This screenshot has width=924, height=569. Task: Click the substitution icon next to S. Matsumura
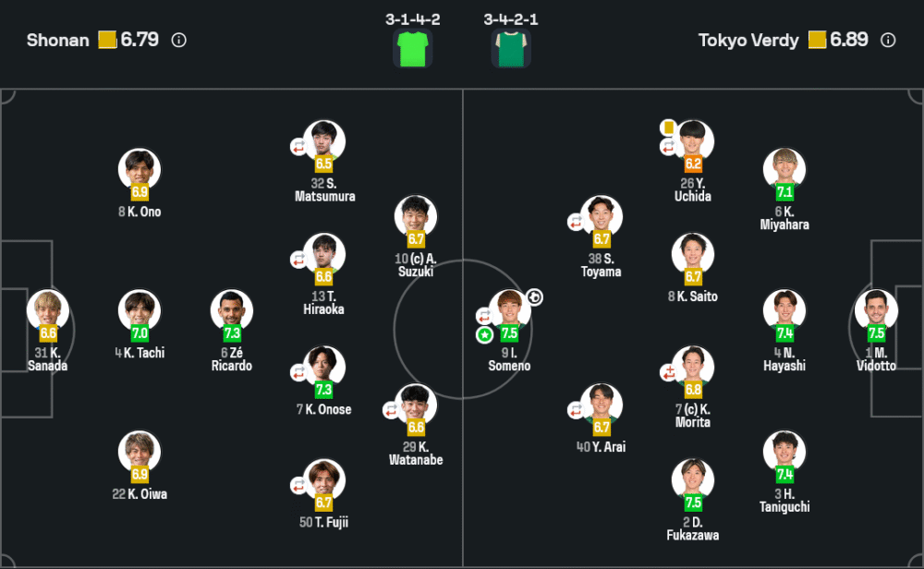[298, 146]
